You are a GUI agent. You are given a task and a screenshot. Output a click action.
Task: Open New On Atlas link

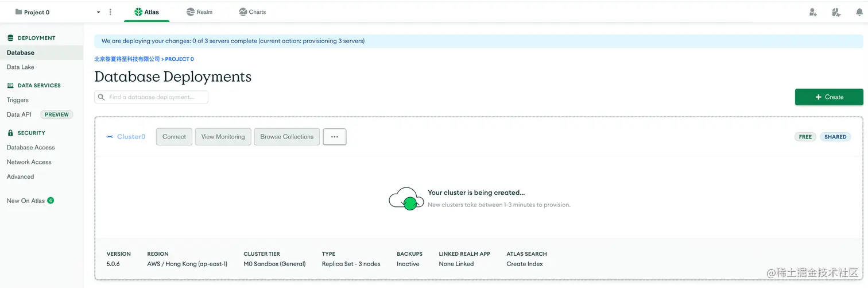(26, 201)
